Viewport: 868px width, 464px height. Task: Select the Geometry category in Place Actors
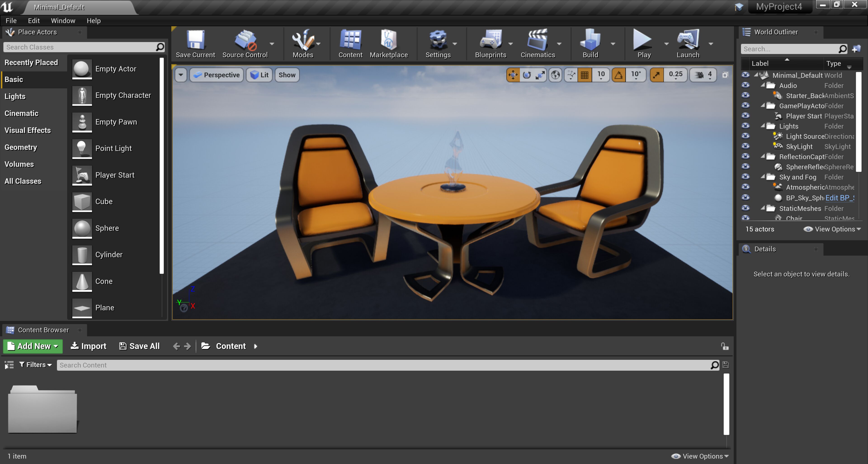[21, 147]
